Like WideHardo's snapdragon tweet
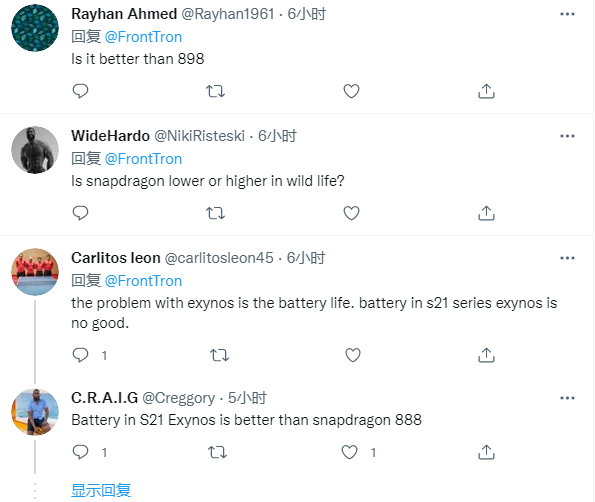 (351, 213)
